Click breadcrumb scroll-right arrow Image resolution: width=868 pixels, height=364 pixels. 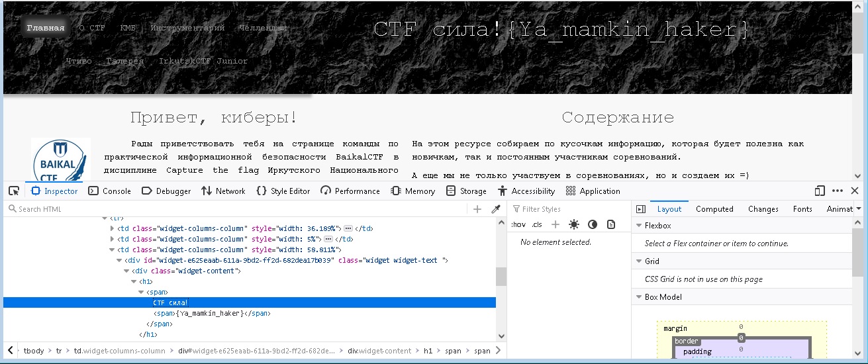(499, 351)
